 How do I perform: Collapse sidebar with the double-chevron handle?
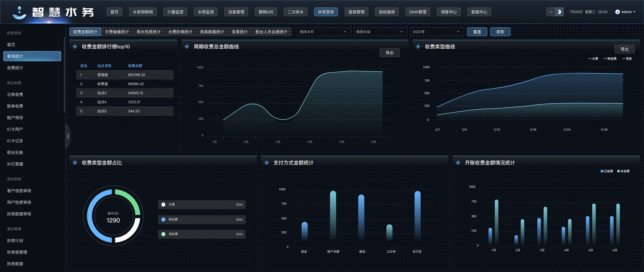[x=68, y=136]
